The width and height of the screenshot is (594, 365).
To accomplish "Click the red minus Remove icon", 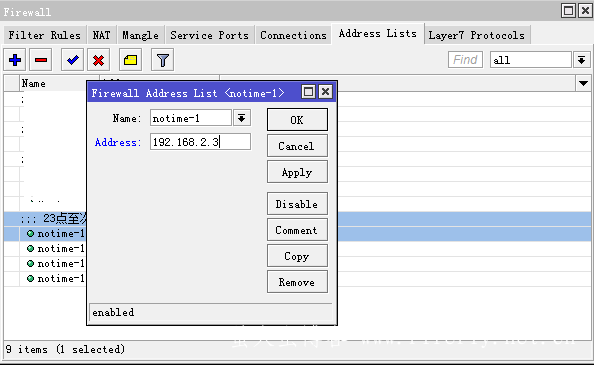I will coord(41,60).
